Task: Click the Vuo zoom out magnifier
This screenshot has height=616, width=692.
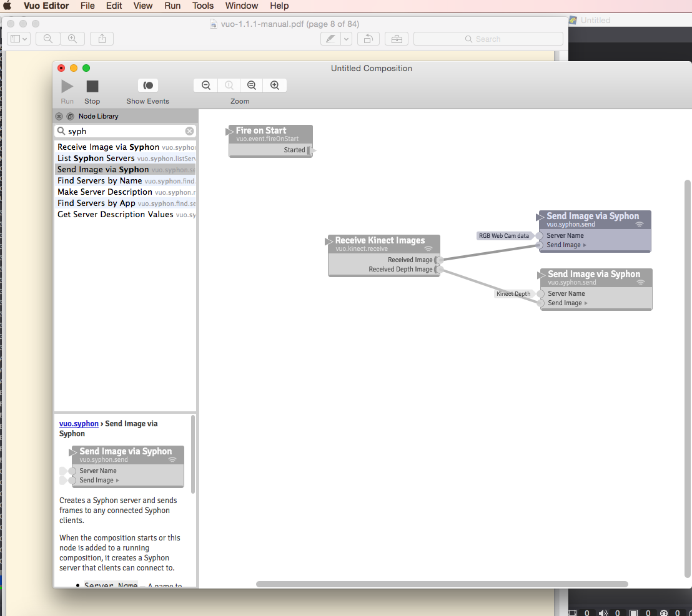Action: 205,85
